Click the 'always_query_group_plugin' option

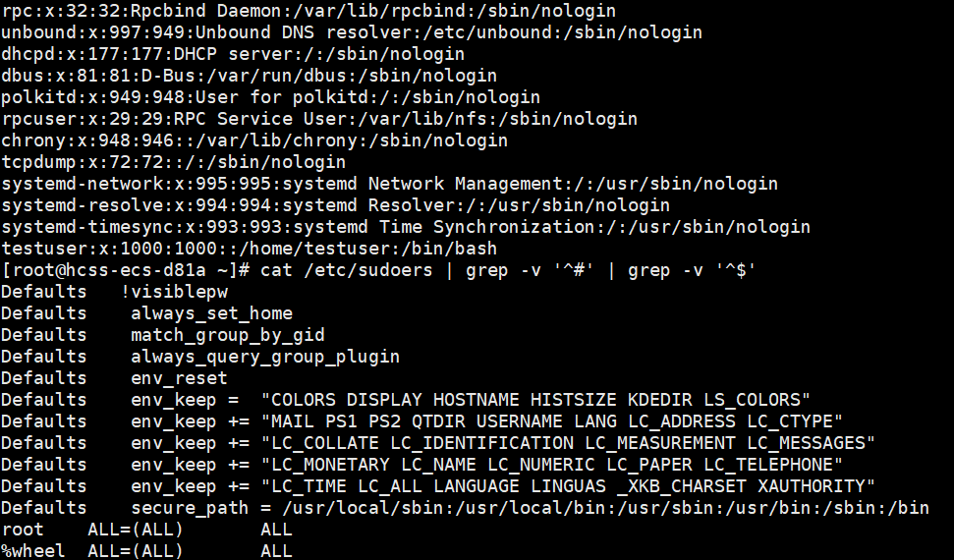pyautogui.click(x=265, y=357)
